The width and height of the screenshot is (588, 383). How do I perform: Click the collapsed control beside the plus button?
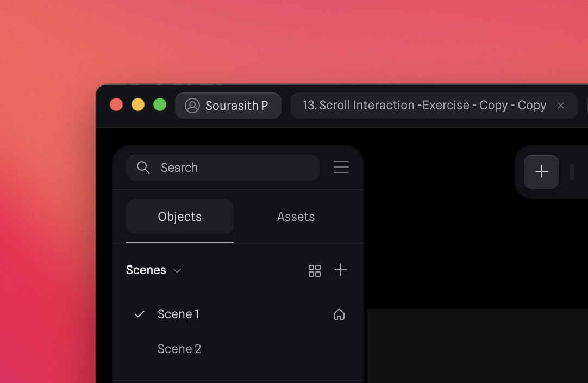point(571,171)
